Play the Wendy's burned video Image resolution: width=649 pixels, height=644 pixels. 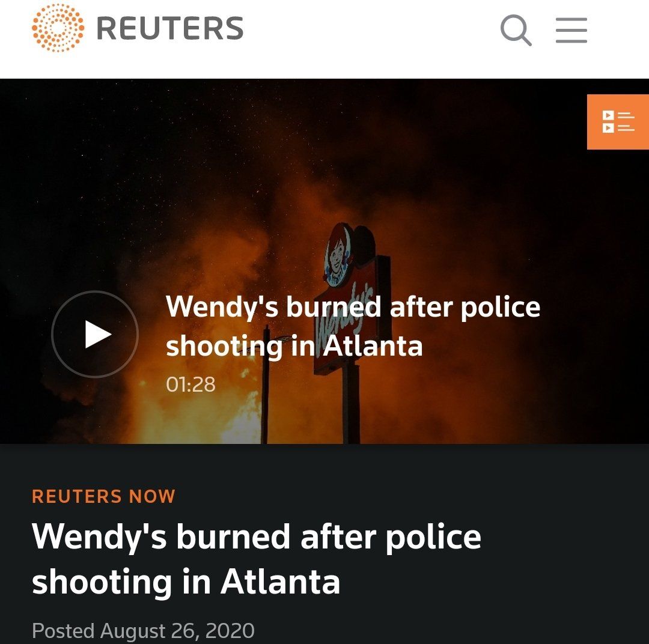[95, 334]
